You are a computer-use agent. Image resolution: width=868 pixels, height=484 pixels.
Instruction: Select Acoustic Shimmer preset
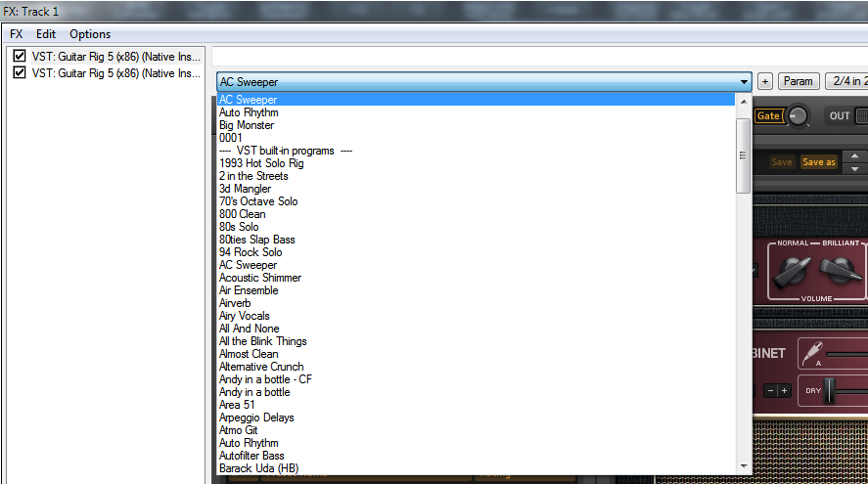[x=476, y=278]
